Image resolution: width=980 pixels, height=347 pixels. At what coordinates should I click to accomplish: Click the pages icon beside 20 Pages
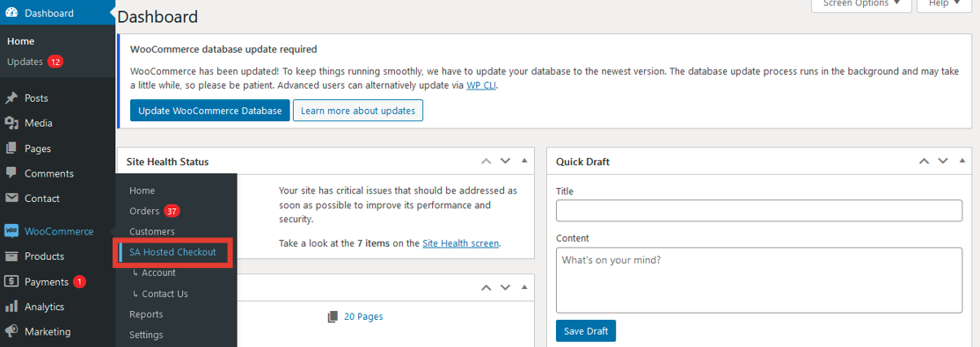[333, 316]
